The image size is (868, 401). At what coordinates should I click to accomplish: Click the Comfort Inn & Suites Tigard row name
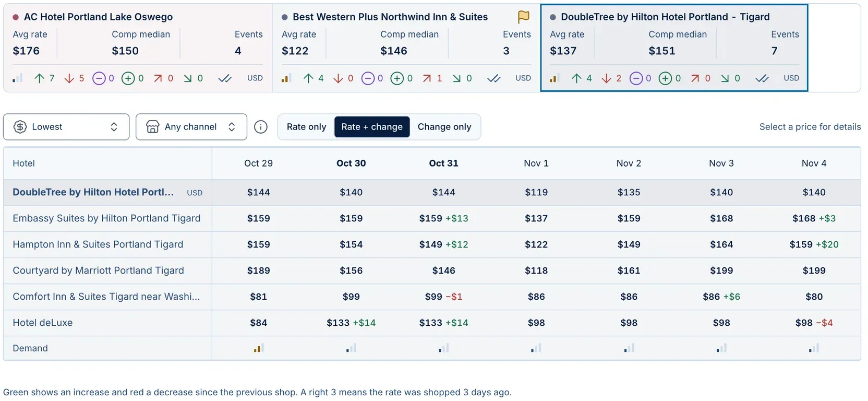[x=106, y=297]
